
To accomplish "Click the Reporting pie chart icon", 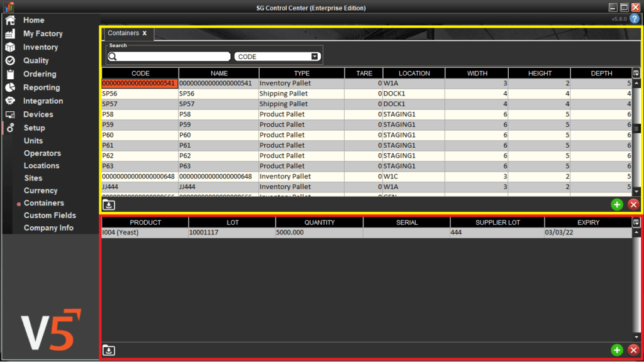I will 10,87.
